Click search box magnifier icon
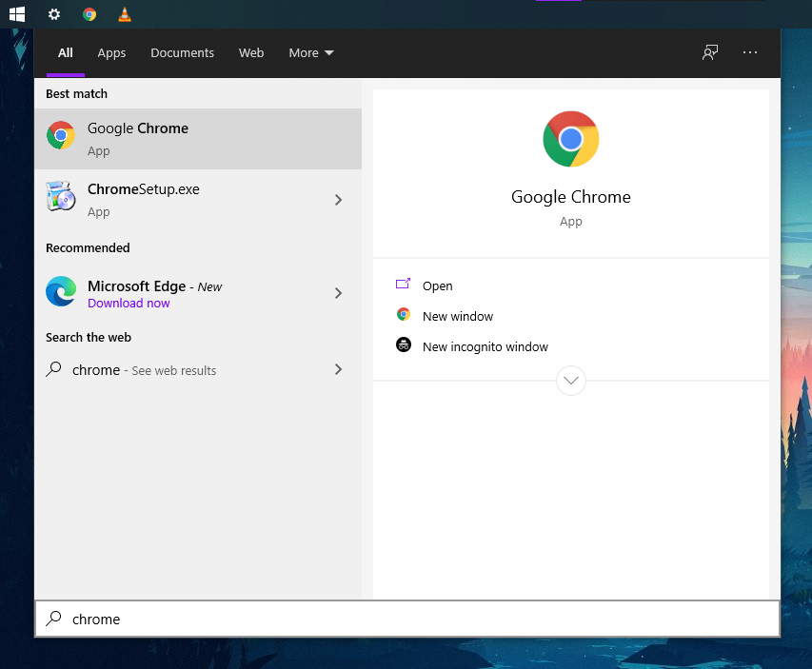The width and height of the screenshot is (812, 669). click(x=53, y=619)
